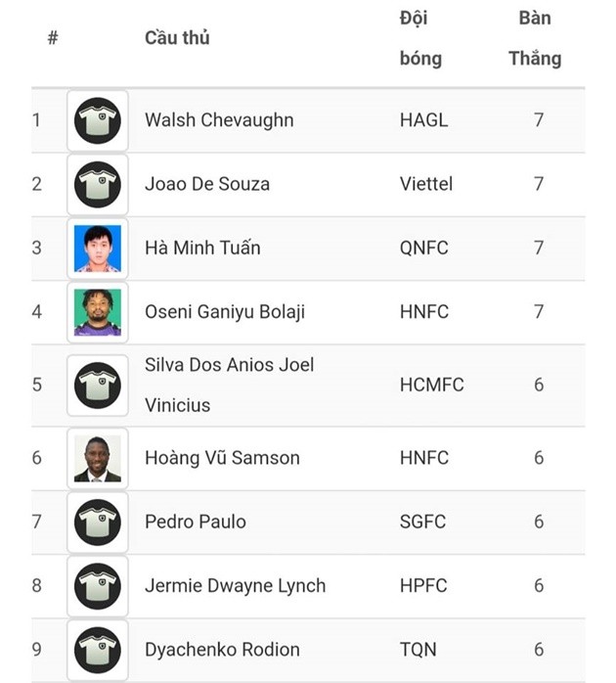Open Hoàng Vũ Samson's profile photo
Viewport: 616px width, 683px height.
click(98, 459)
